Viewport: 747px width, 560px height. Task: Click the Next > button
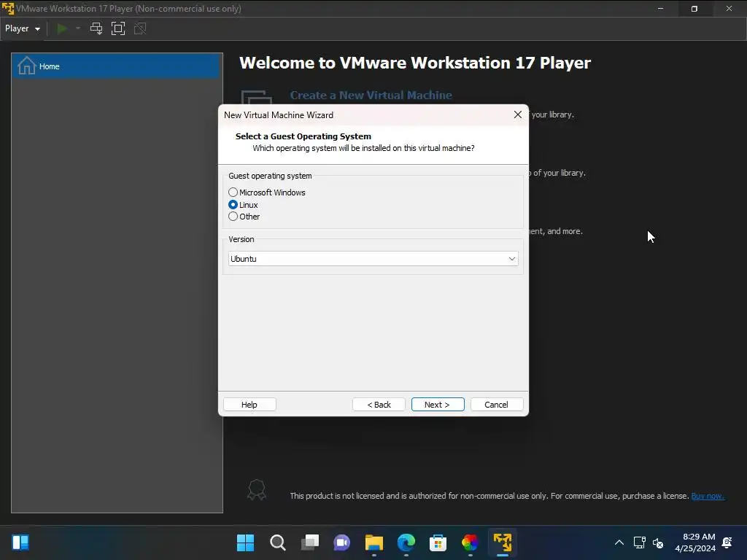438,404
